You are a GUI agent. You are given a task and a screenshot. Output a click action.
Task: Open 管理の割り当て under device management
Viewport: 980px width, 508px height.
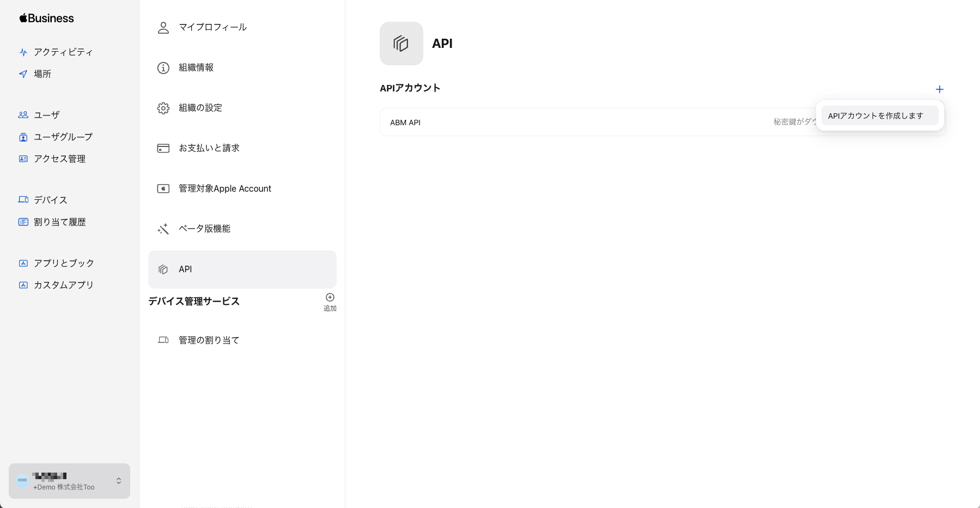coord(242,340)
